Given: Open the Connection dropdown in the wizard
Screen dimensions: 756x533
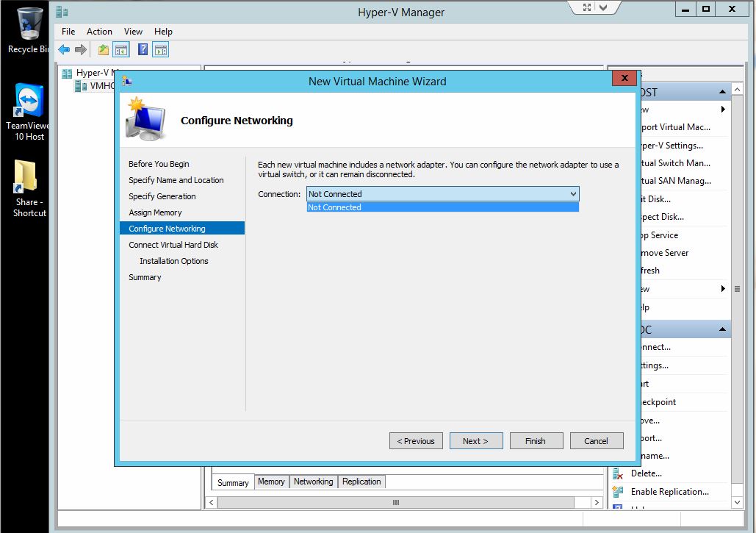Looking at the screenshot, I should (573, 193).
